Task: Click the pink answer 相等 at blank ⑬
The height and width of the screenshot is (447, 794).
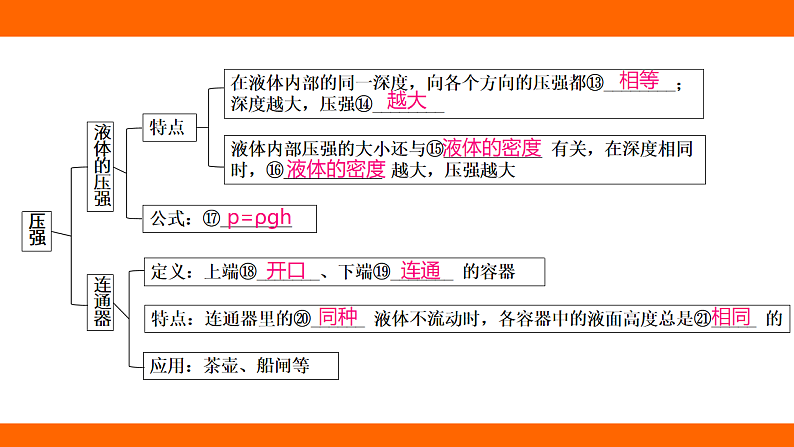Action: click(x=640, y=81)
